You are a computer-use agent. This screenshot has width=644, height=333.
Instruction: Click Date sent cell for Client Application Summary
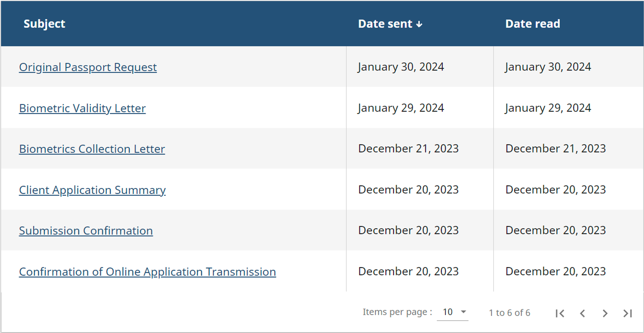(x=408, y=190)
